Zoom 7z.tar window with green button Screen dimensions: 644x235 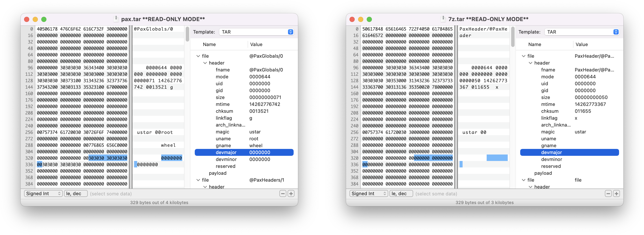tap(369, 19)
